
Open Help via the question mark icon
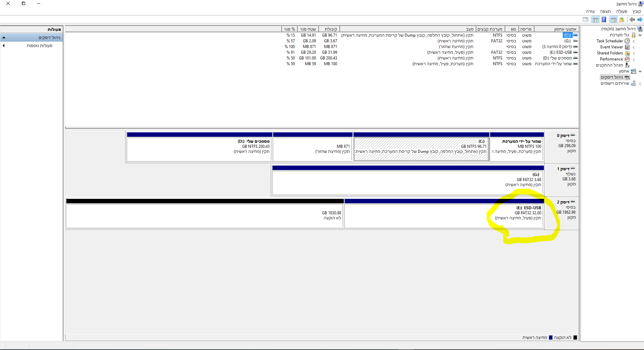click(604, 19)
